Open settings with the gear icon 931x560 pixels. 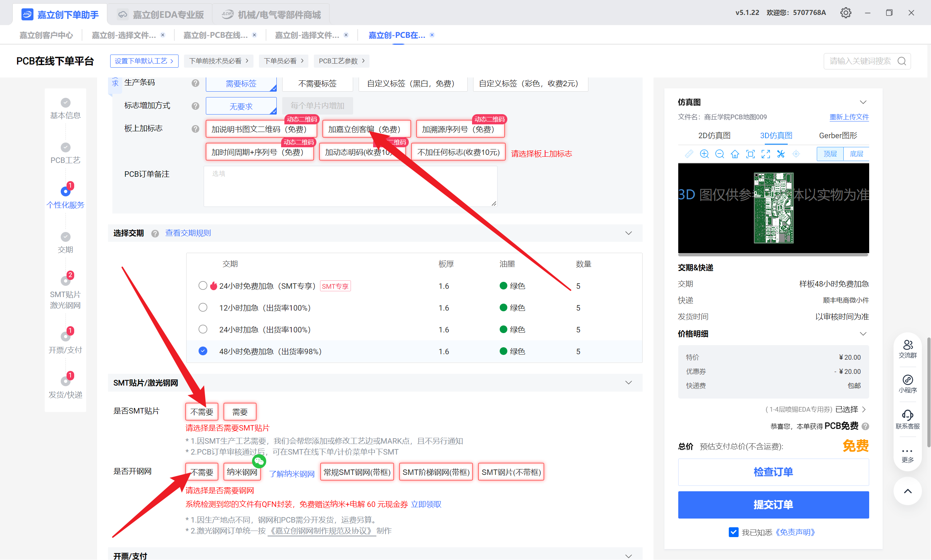[846, 13]
